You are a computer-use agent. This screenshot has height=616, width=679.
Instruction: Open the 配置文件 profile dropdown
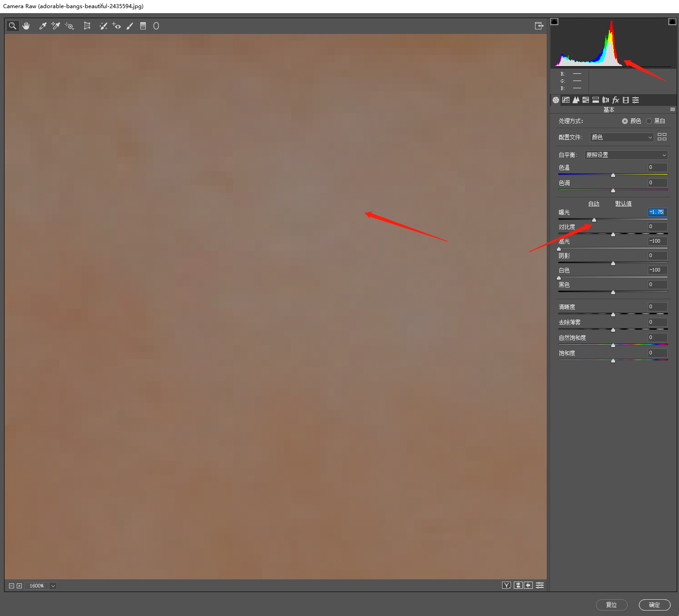(622, 137)
